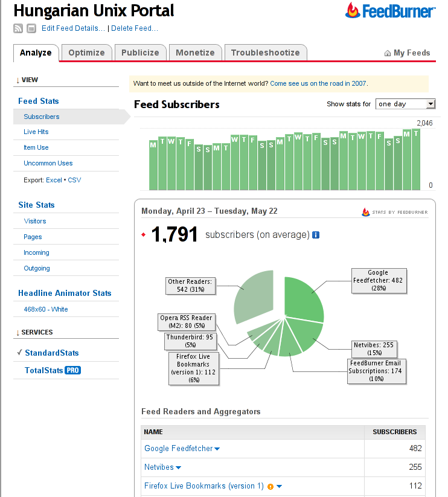Open Site Stats heading link
Image resolution: width=448 pixels, height=497 pixels.
(36, 205)
